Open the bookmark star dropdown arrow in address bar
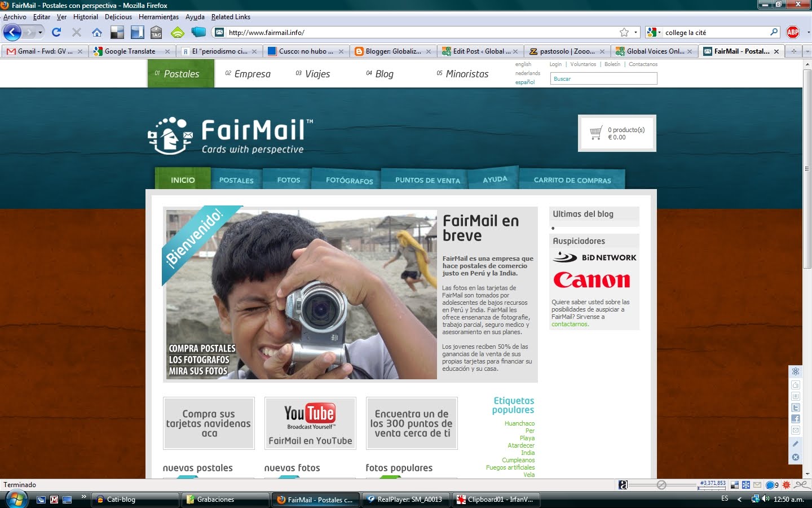The height and width of the screenshot is (508, 812). coord(636,32)
